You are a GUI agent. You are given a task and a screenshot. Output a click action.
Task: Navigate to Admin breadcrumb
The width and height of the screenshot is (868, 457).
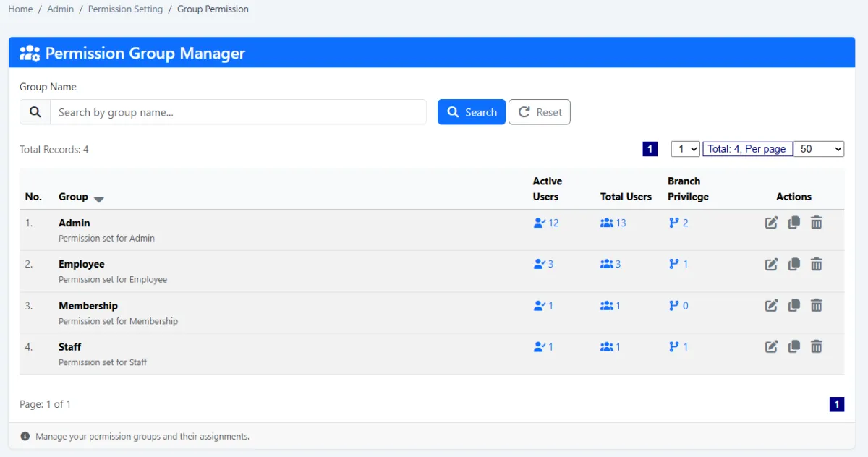[61, 9]
